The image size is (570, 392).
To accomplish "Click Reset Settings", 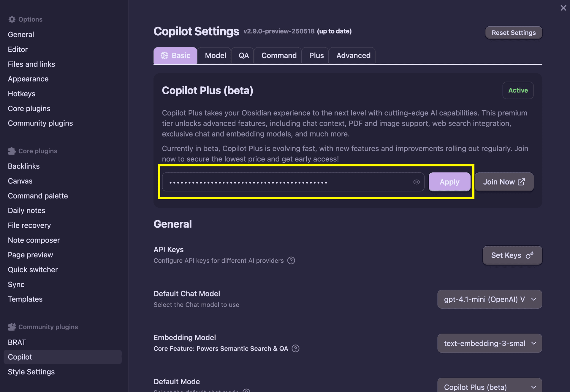I will point(513,32).
